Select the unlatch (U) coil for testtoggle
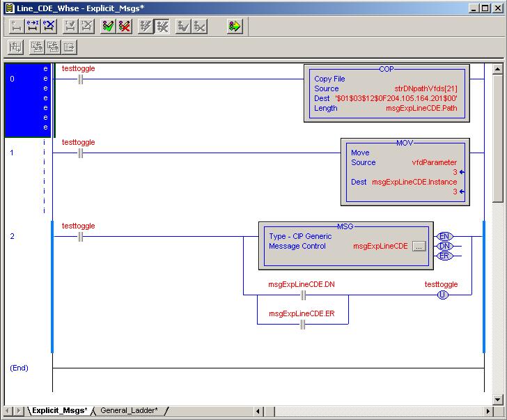Viewport: 507px width, 420px height. (443, 295)
